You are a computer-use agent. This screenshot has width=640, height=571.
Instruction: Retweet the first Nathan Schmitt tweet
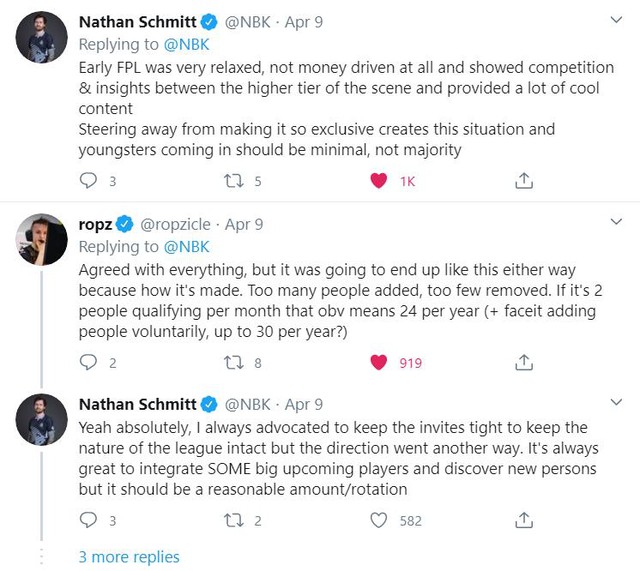tap(234, 181)
